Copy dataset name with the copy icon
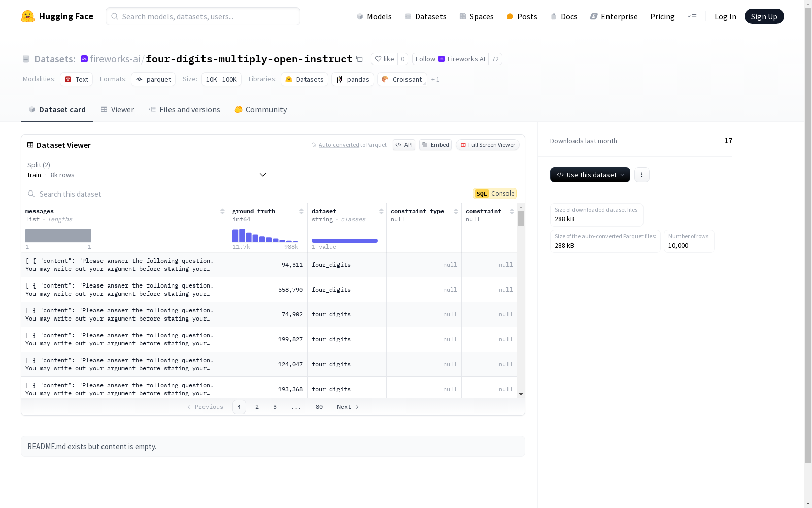Screen dimensions: 812x508 (359, 59)
